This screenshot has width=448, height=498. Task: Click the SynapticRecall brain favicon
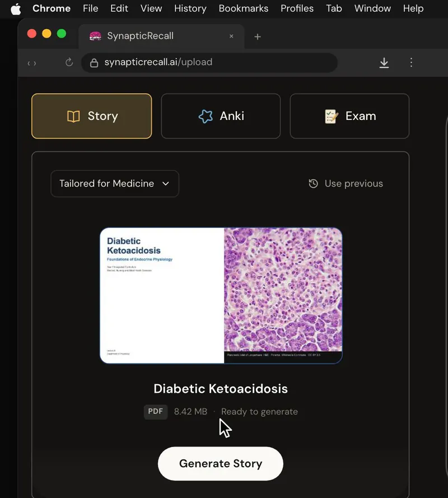point(95,36)
